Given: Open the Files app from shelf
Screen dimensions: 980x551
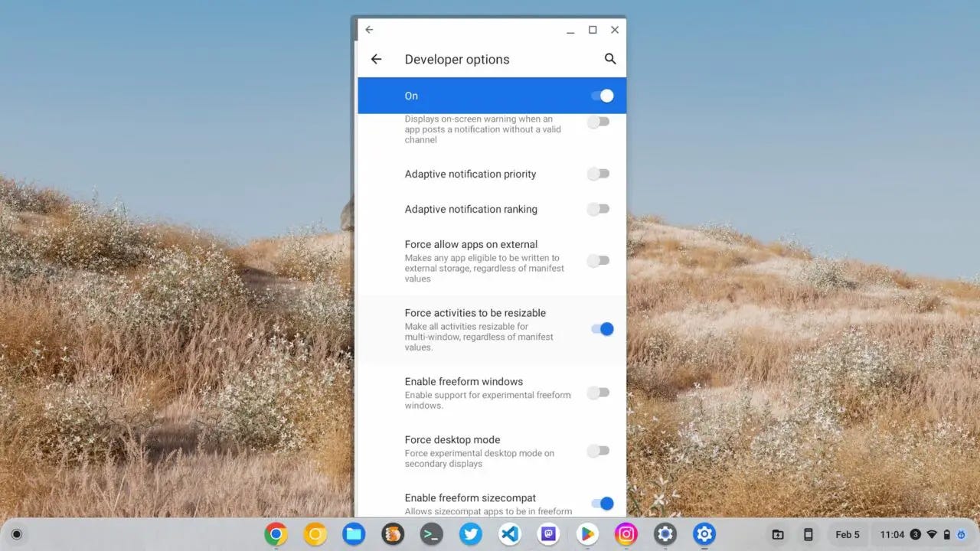Looking at the screenshot, I should tap(354, 534).
